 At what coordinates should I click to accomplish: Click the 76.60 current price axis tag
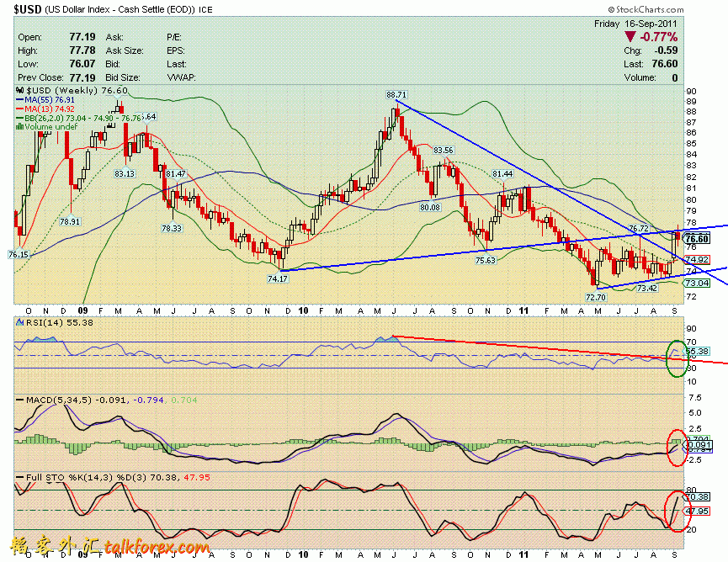coord(696,239)
